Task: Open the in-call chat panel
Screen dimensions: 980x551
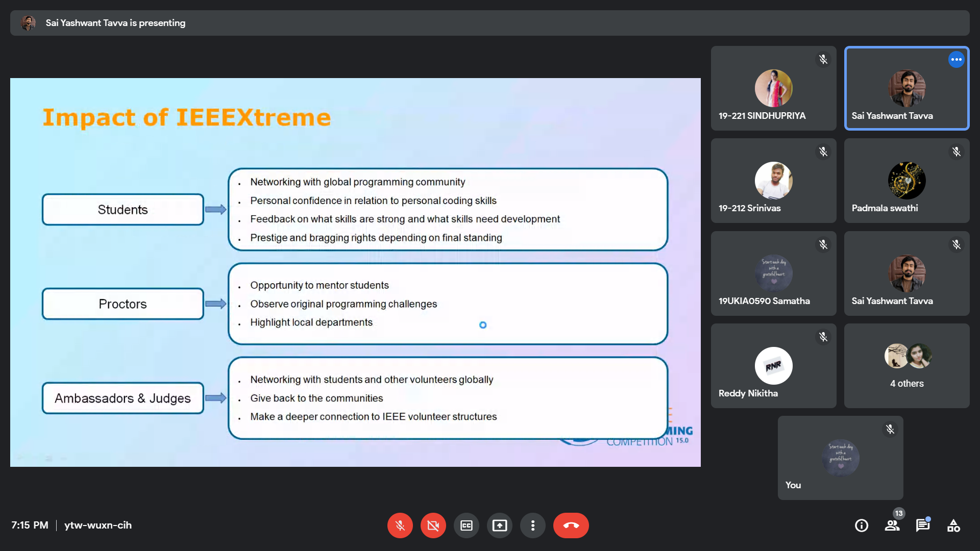Action: coord(923,525)
